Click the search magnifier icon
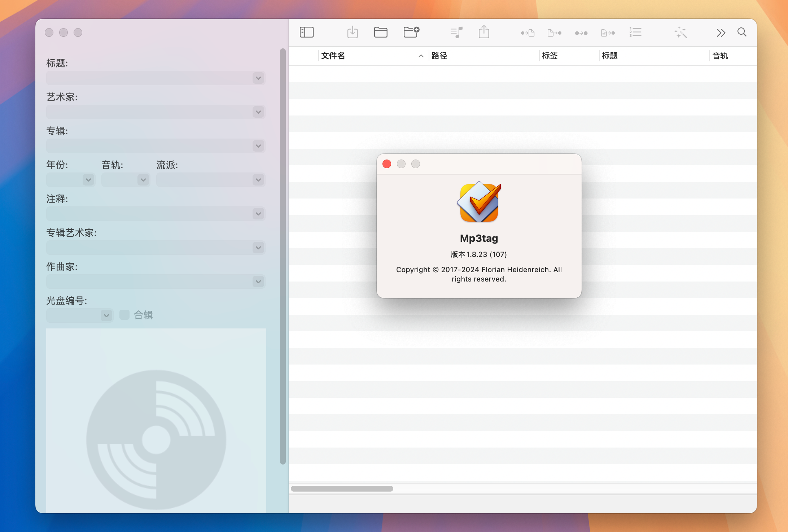788x532 pixels. [x=742, y=32]
